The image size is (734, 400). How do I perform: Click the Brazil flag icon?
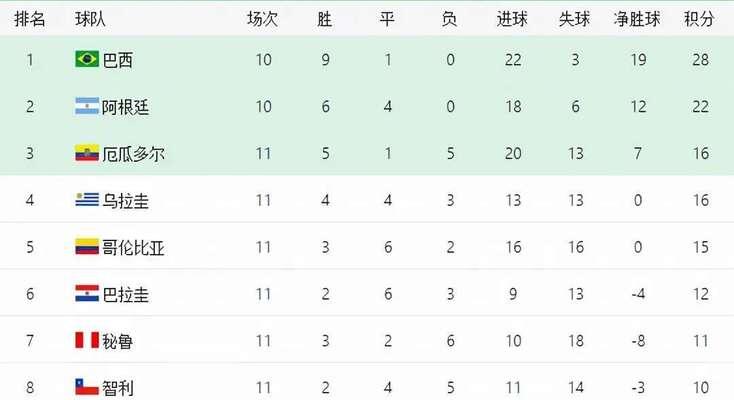(87, 59)
